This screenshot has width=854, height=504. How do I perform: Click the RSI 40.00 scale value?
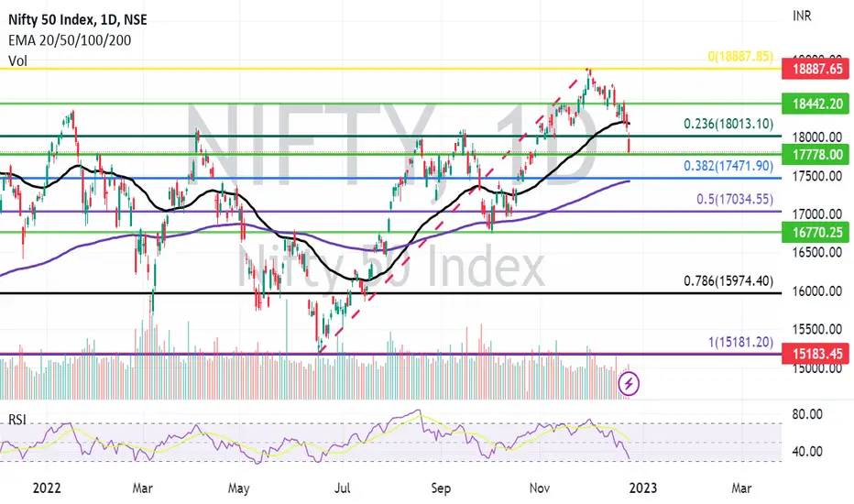click(x=807, y=452)
